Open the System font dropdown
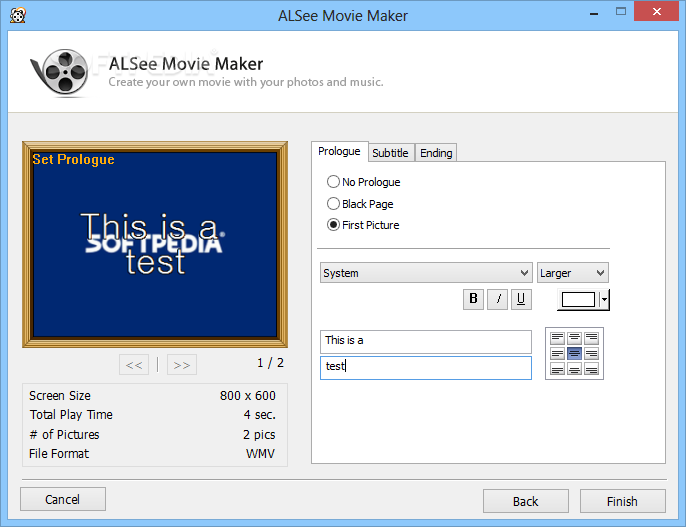The image size is (686, 527). pyautogui.click(x=426, y=273)
